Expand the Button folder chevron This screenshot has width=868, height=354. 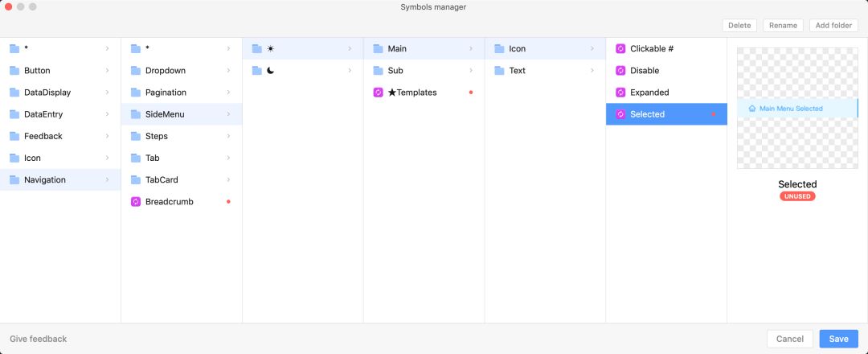pyautogui.click(x=108, y=71)
